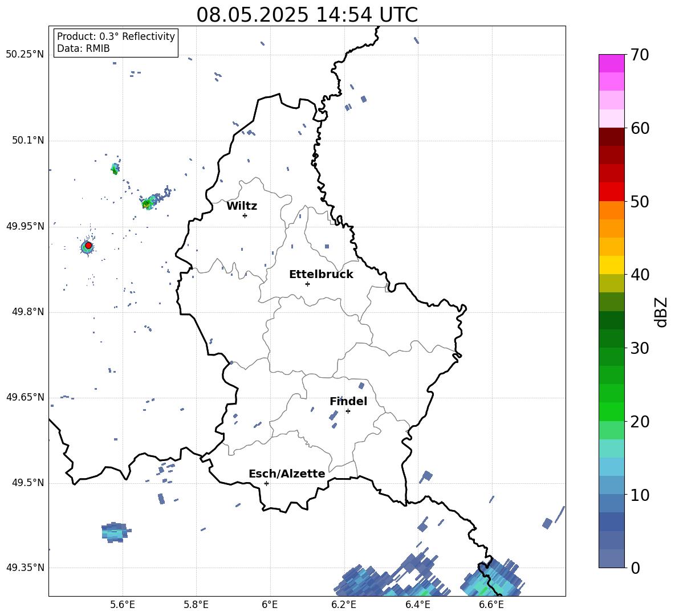Click the colorbar value 40
The height and width of the screenshot is (616, 675).
pos(640,275)
